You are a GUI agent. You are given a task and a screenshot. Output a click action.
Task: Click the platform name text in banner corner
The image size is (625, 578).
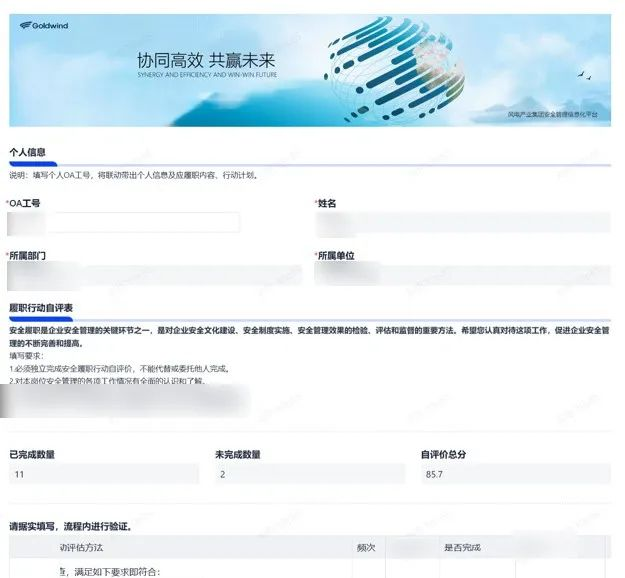[x=552, y=115]
